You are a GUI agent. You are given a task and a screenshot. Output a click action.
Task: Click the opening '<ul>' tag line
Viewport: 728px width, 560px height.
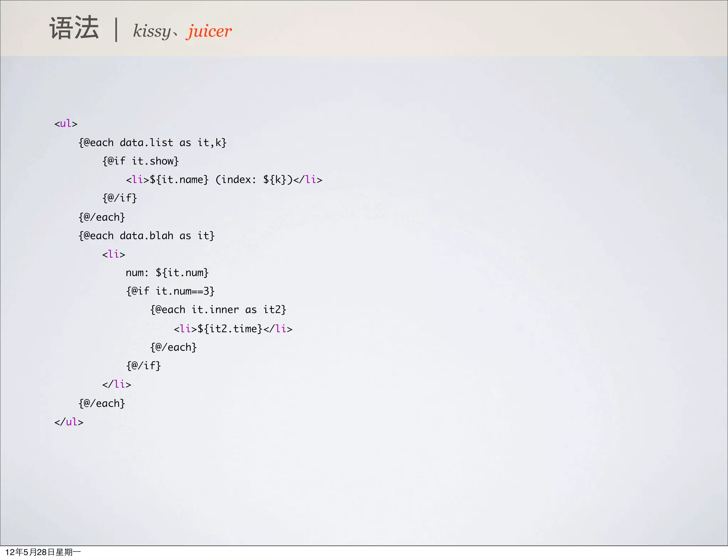click(x=66, y=124)
